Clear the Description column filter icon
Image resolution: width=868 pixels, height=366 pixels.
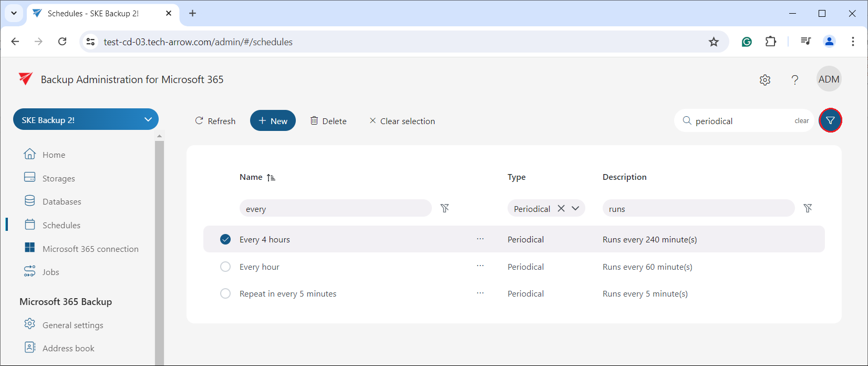[x=808, y=208]
